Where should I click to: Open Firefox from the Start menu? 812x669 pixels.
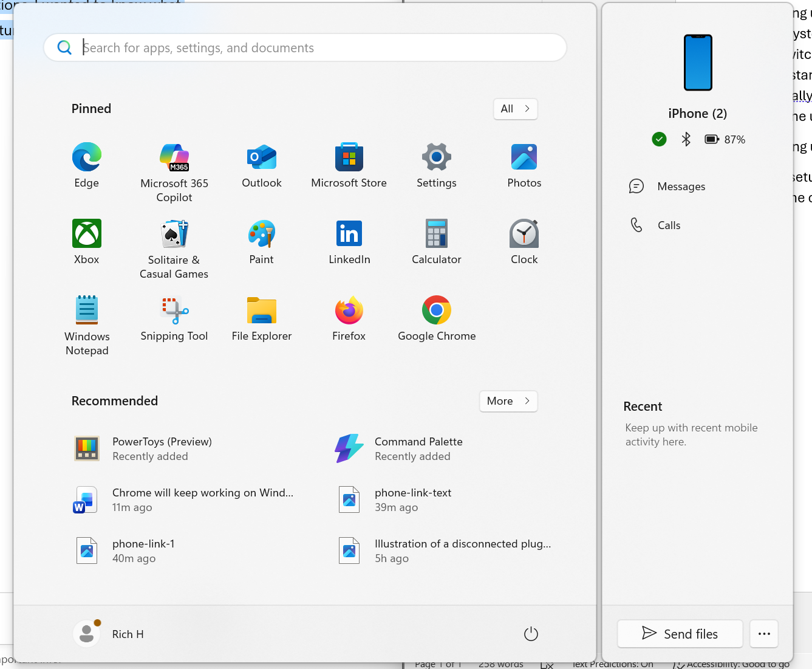pos(349,318)
